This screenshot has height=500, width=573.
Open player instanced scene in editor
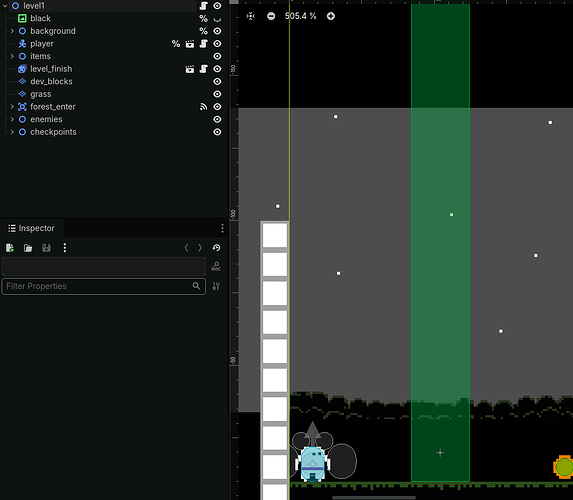coord(190,44)
